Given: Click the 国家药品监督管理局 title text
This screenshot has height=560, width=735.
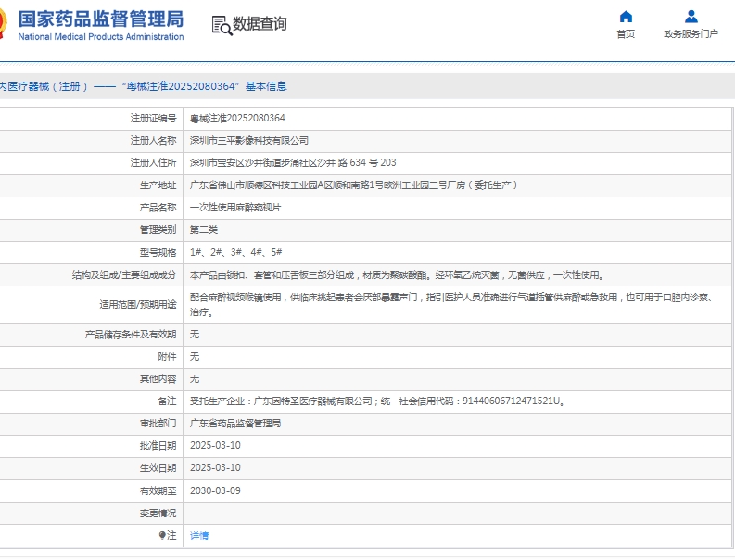Looking at the screenshot, I should (101, 19).
